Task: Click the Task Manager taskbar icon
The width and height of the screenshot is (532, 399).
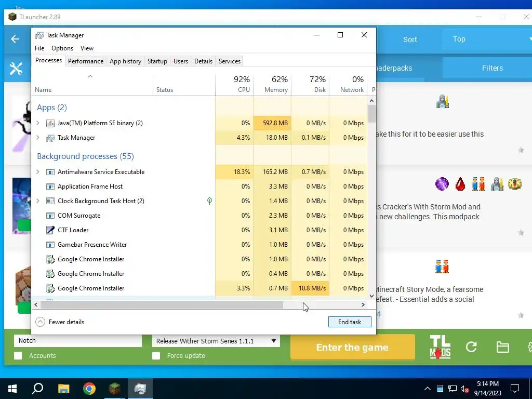Action: point(140,389)
